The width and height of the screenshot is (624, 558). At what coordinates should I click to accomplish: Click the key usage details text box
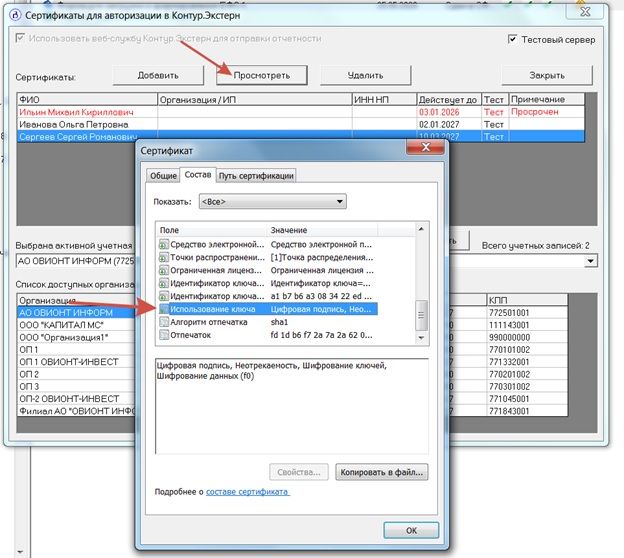click(292, 406)
